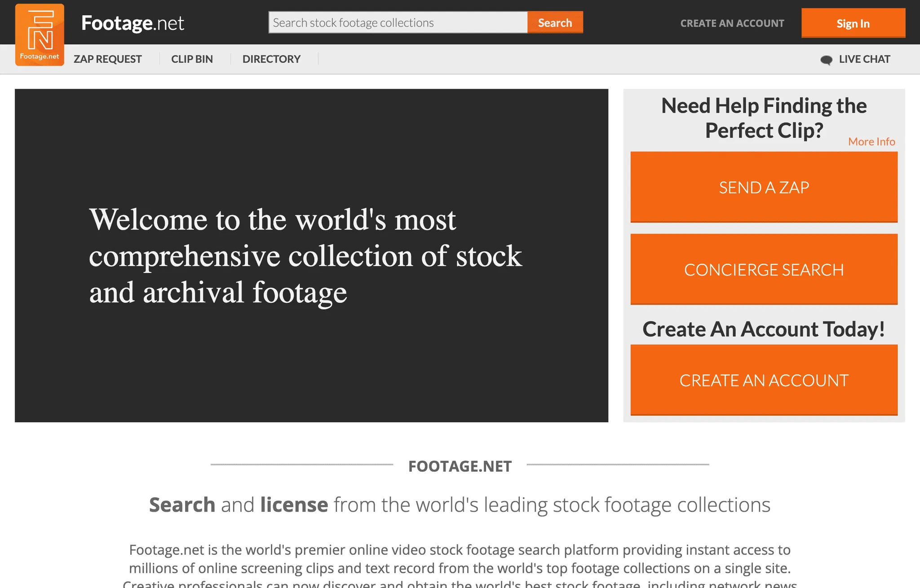Focus the stock footage search field

point(398,22)
